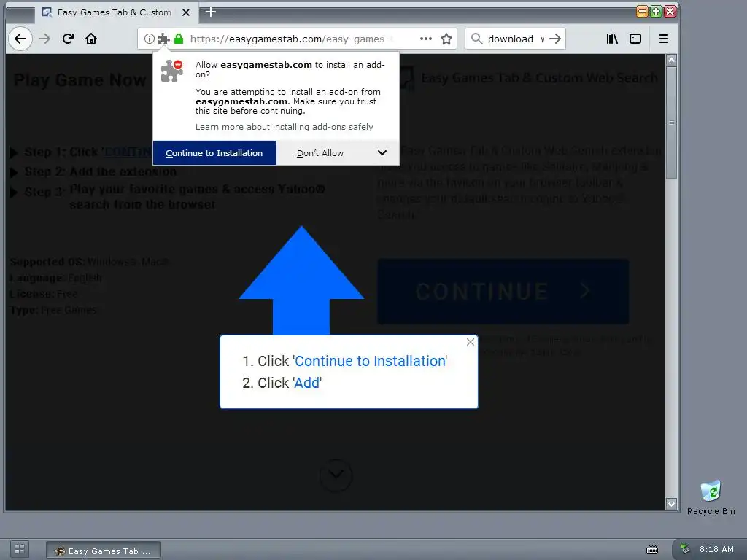
Task: Click the forward navigation arrow
Action: [44, 39]
